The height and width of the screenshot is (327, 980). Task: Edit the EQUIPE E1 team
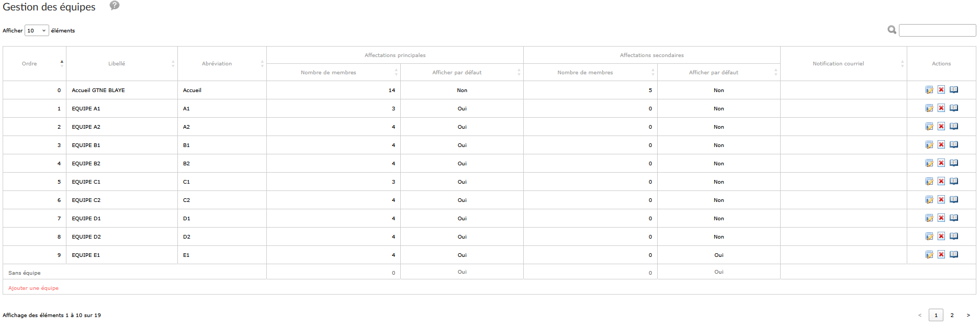929,255
